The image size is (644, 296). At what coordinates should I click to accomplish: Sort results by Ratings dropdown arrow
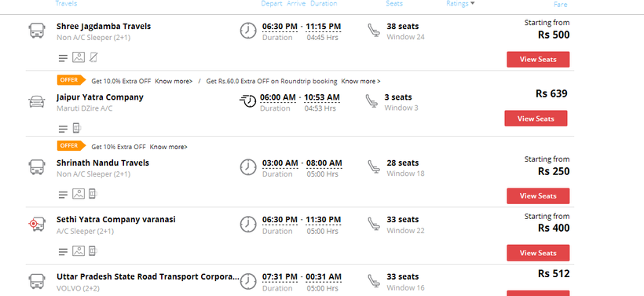tap(472, 3)
